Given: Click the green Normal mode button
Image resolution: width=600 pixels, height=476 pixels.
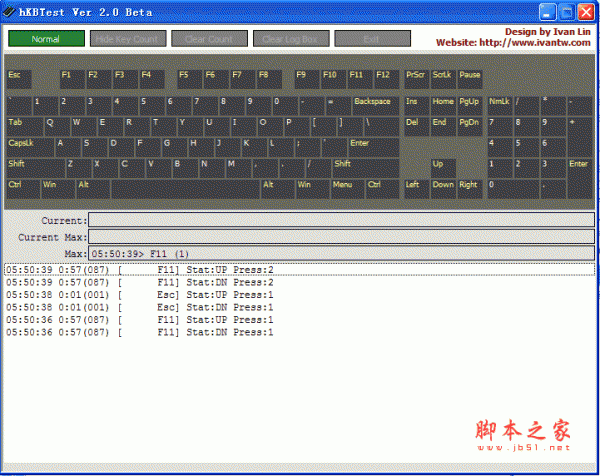Looking at the screenshot, I should tap(46, 39).
